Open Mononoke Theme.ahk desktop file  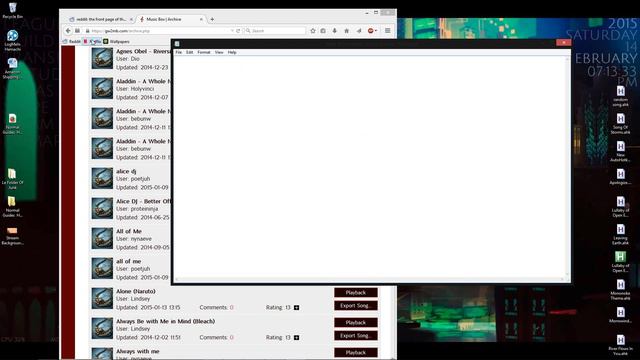[620, 289]
